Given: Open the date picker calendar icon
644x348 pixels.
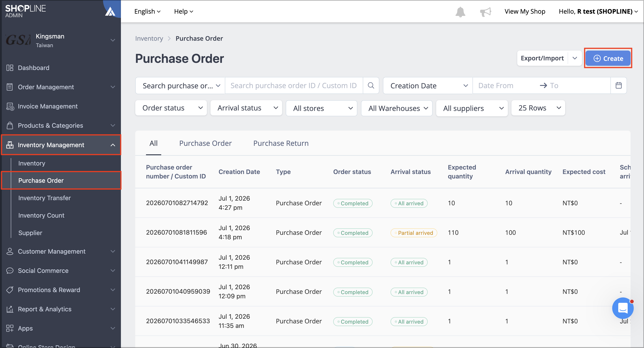Looking at the screenshot, I should point(618,86).
